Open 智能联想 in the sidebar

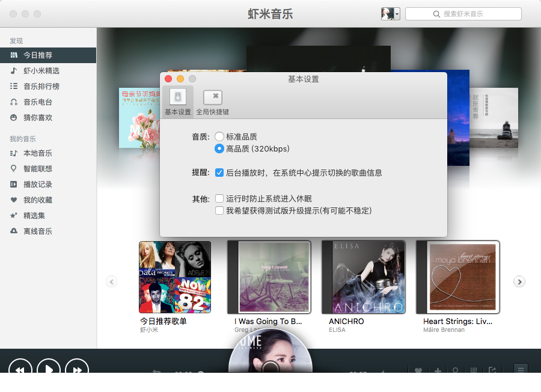[48, 169]
